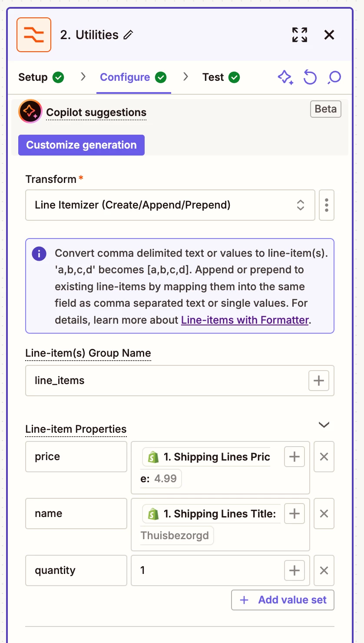Click the Copilot suggestions logo icon
Viewport: 364px width, 643px height.
(x=30, y=112)
